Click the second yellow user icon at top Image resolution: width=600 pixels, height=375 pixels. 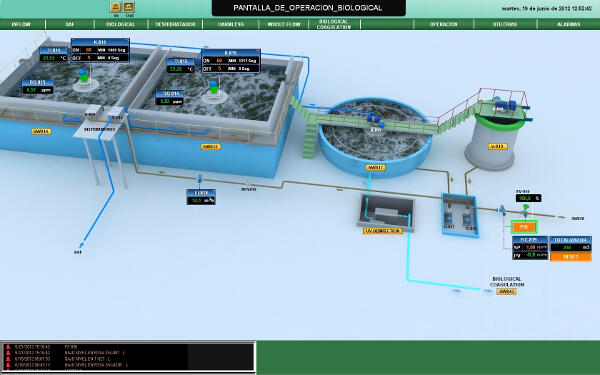pyautogui.click(x=129, y=7)
